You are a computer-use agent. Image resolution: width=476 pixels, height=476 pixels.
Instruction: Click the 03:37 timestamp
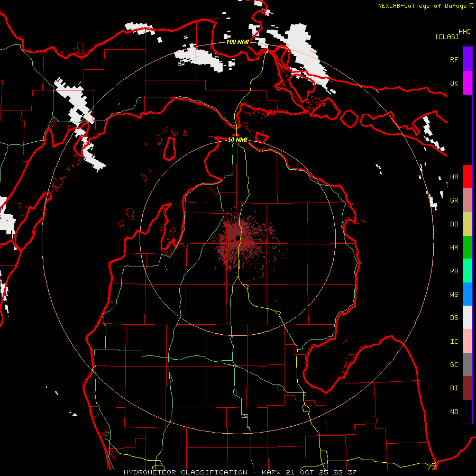(x=345, y=472)
